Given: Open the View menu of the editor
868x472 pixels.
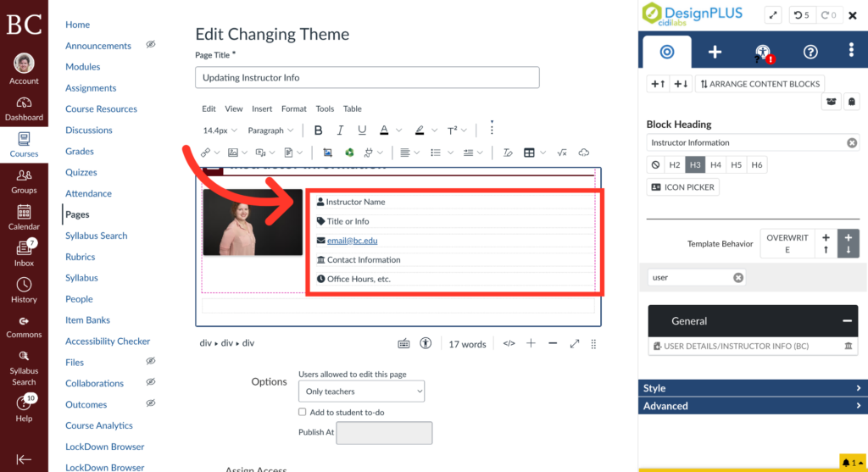Looking at the screenshot, I should click(x=234, y=108).
